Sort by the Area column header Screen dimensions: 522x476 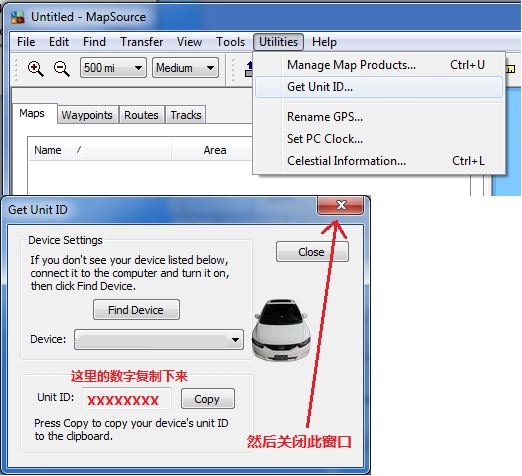pos(215,150)
